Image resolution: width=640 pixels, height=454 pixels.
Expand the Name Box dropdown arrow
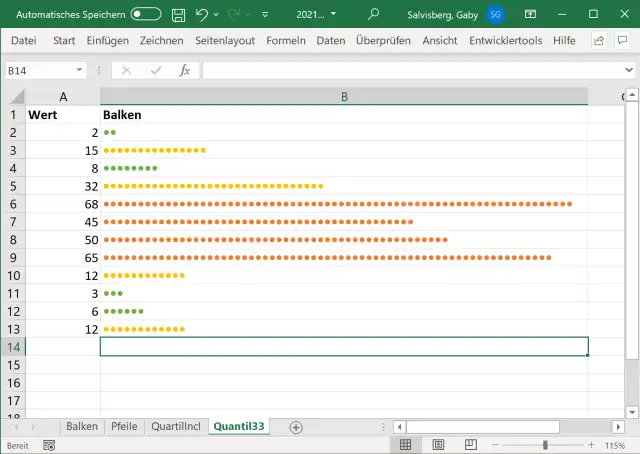pyautogui.click(x=79, y=71)
